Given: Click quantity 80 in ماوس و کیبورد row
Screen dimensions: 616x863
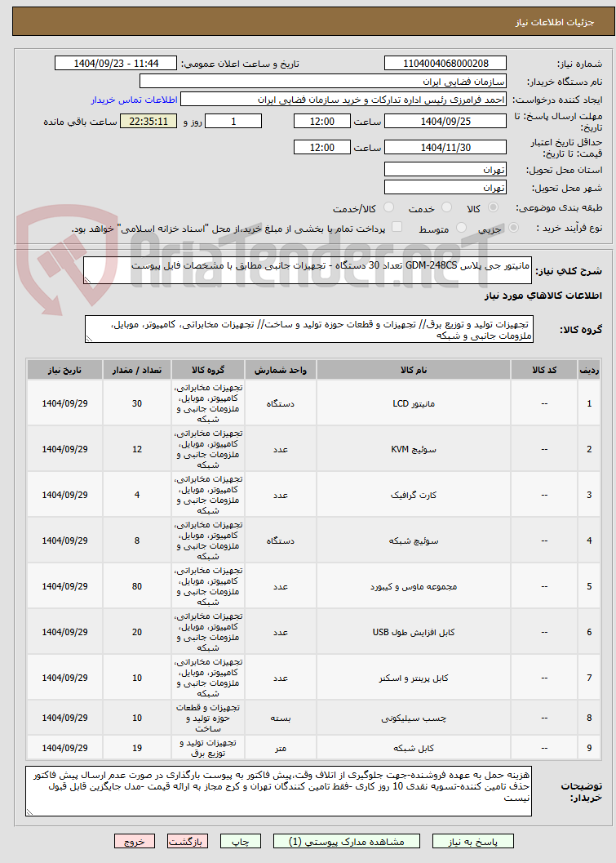Looking at the screenshot, I should point(137,586).
